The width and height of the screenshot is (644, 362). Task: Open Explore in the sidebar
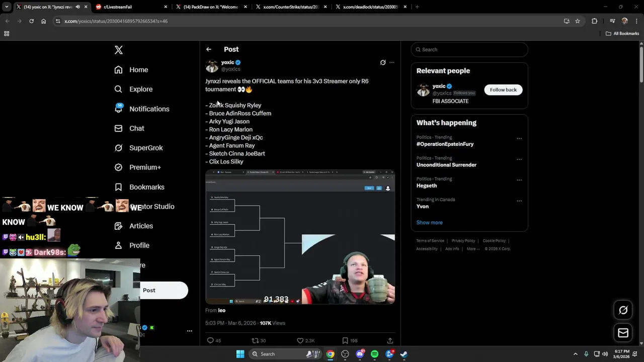pos(141,89)
